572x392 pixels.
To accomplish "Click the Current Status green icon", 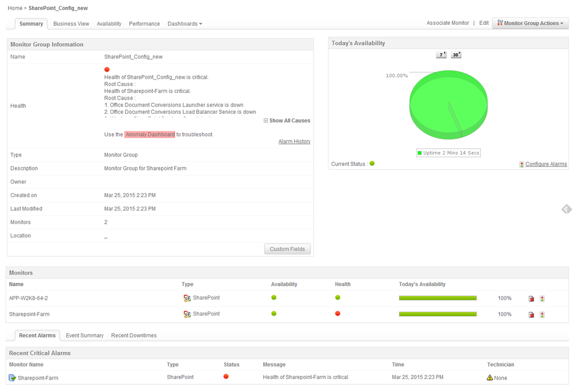I will (x=372, y=163).
